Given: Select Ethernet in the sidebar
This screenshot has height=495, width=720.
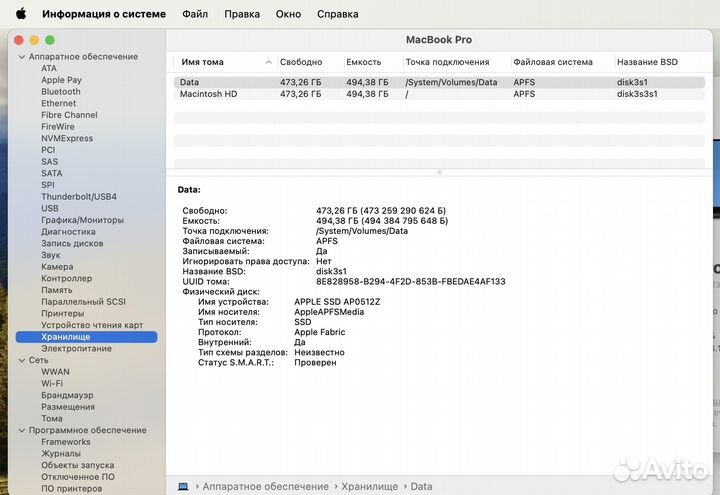Looking at the screenshot, I should [58, 103].
